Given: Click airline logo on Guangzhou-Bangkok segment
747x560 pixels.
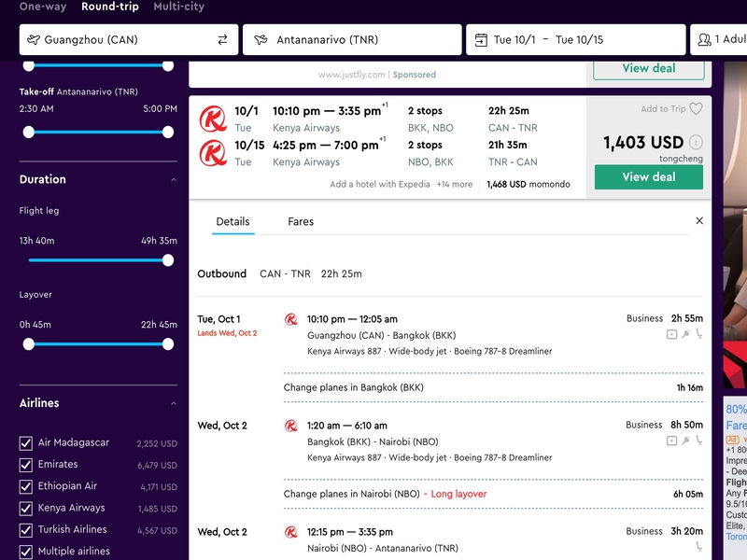Looking at the screenshot, I should point(291,319).
